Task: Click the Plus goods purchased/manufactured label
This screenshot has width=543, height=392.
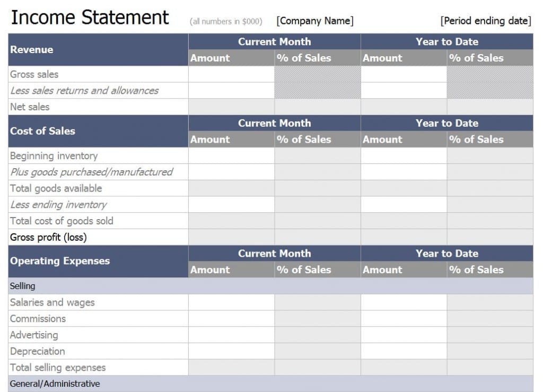Action: pyautogui.click(x=90, y=172)
